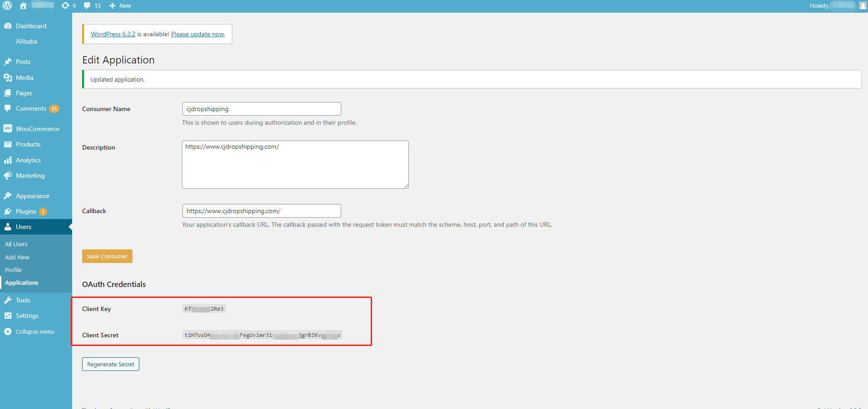Screen dimensions: 868x409
Task: Click inside the Description text area
Action: [x=295, y=165]
